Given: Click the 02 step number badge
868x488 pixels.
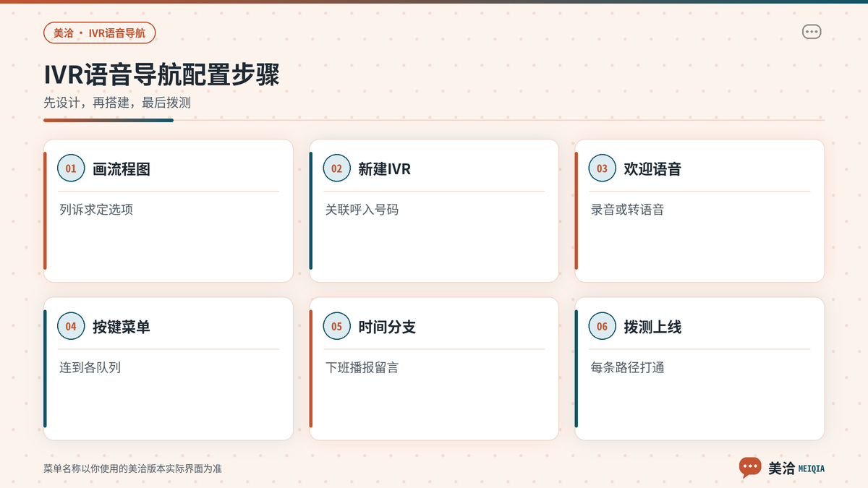Looking at the screenshot, I should [336, 168].
